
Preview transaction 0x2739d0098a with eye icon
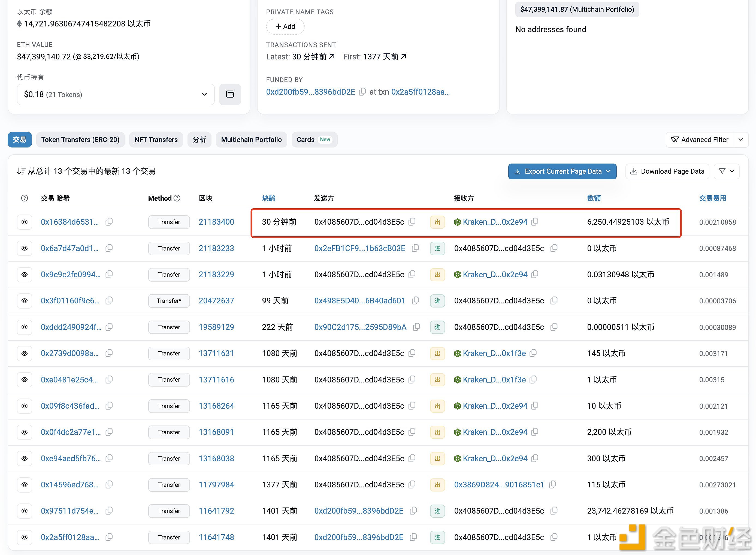click(x=25, y=354)
